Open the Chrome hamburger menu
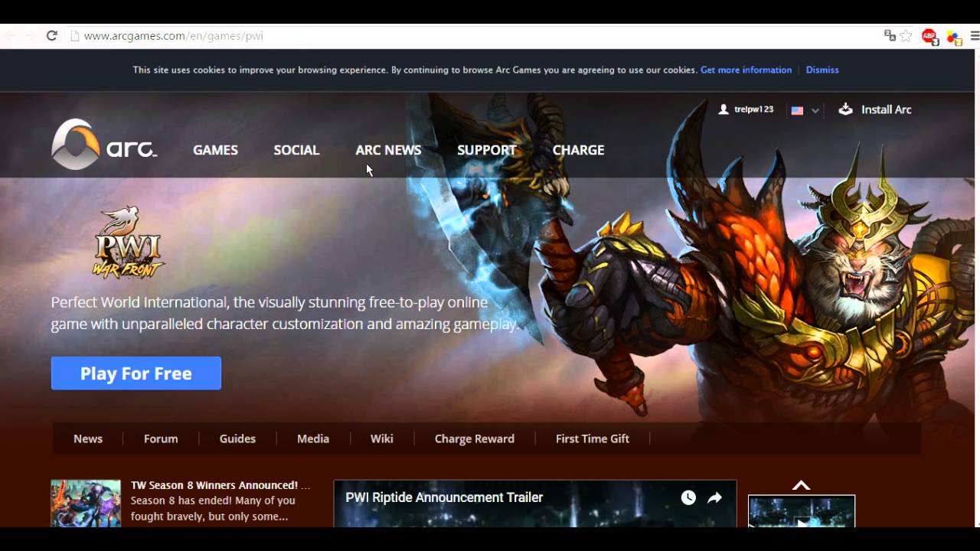 975,36
